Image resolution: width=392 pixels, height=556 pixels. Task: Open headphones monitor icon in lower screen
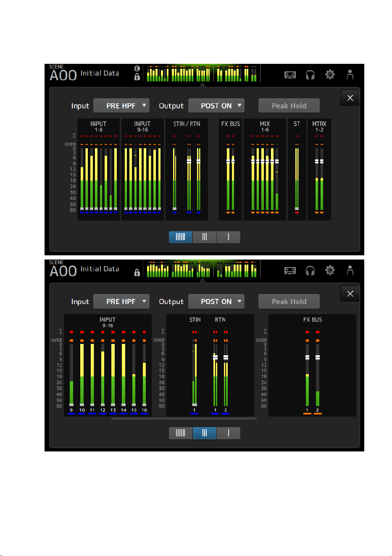coord(310,271)
